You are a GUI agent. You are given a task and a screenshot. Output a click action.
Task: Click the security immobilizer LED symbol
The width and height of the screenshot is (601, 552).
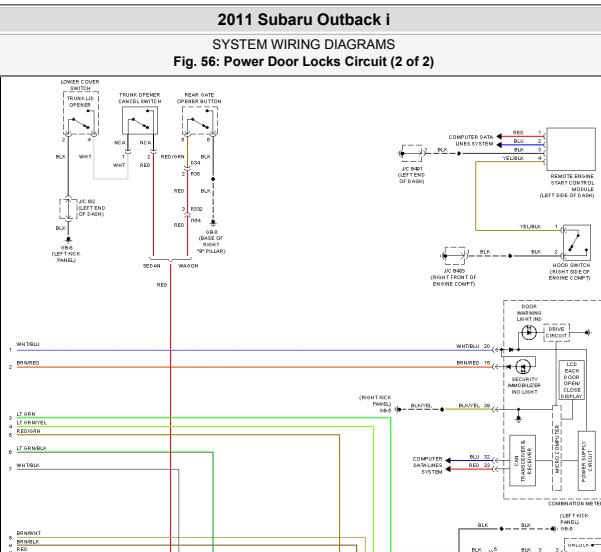point(523,367)
